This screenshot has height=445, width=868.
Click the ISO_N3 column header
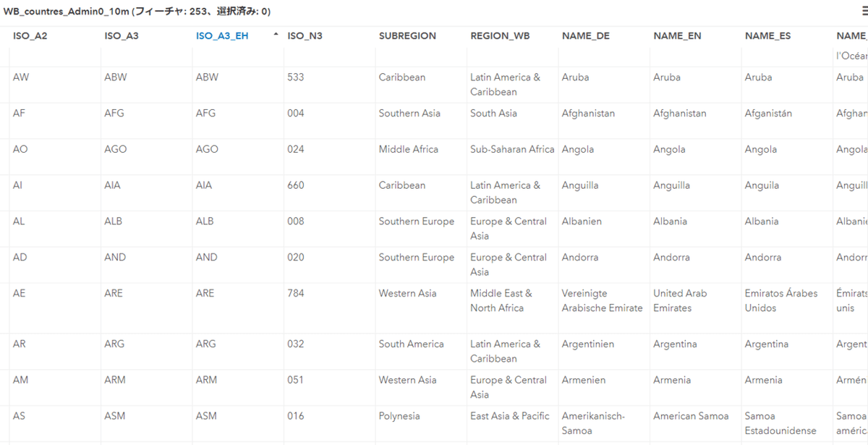coord(305,35)
